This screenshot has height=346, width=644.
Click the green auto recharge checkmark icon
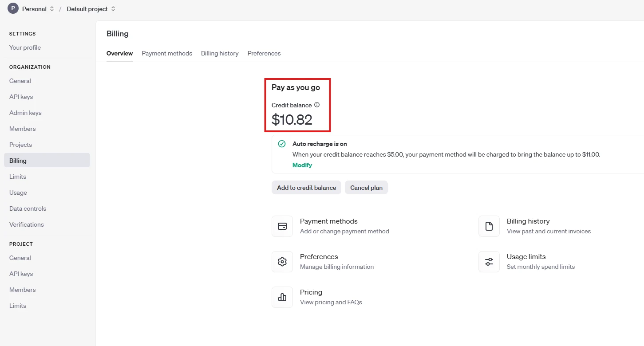pos(282,144)
